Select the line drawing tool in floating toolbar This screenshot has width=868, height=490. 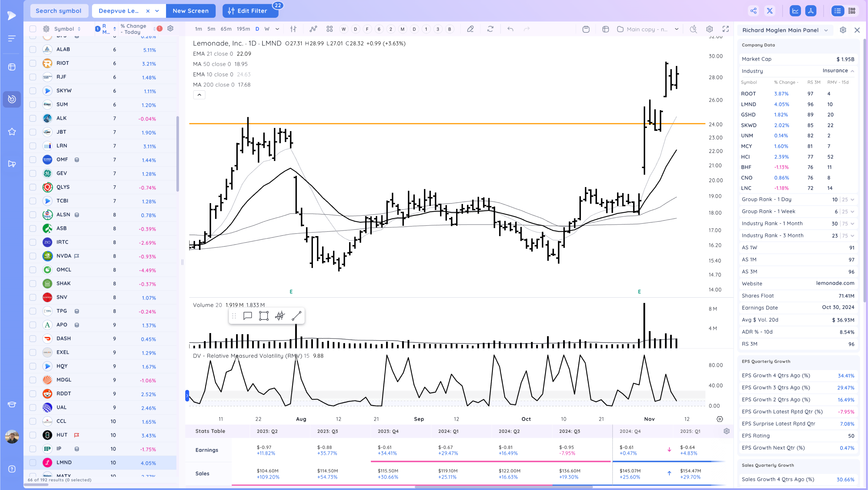[x=296, y=316]
